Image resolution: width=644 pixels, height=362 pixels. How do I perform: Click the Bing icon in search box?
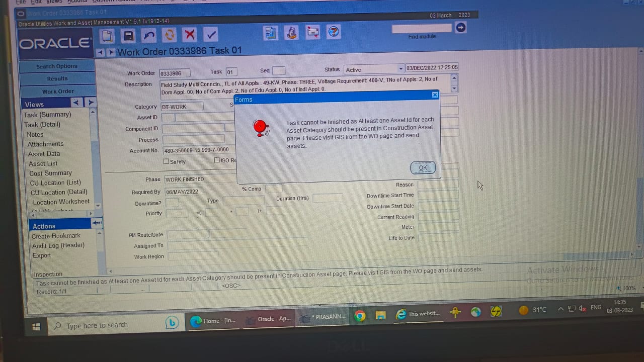172,323
